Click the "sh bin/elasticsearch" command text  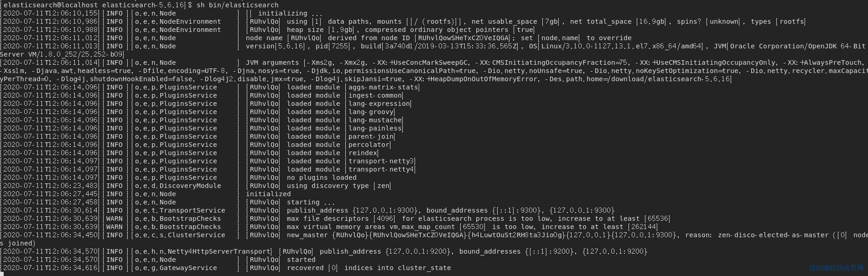click(237, 5)
